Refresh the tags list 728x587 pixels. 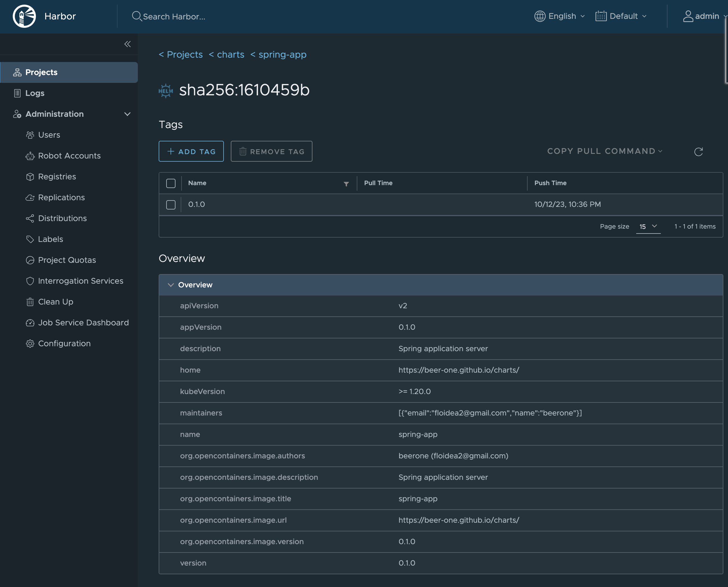point(698,152)
